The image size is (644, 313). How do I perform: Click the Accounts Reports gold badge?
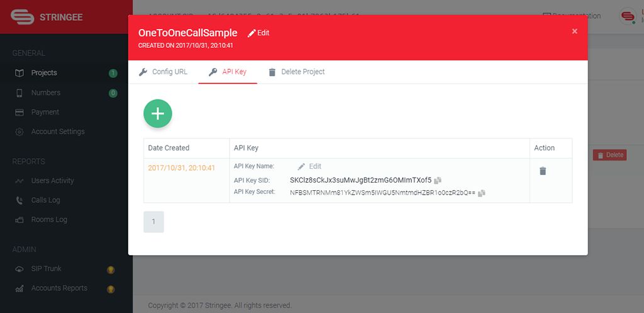(x=111, y=289)
